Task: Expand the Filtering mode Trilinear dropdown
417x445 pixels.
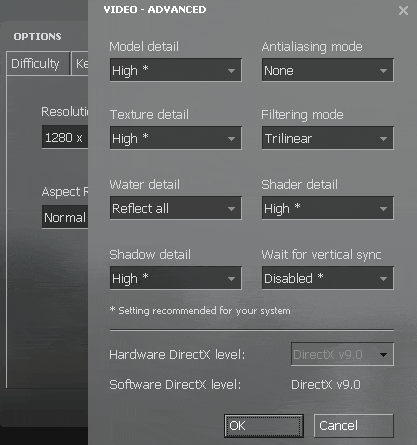Action: [x=328, y=138]
